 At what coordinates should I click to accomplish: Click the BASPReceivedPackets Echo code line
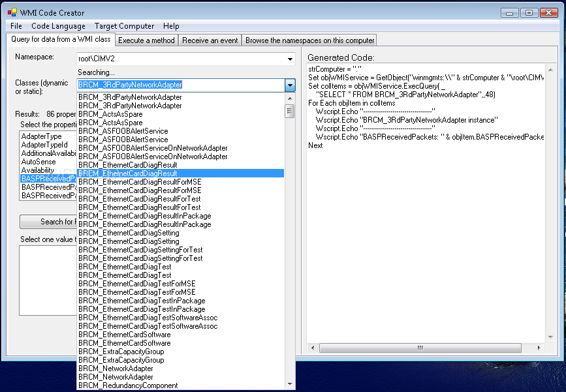(430, 137)
